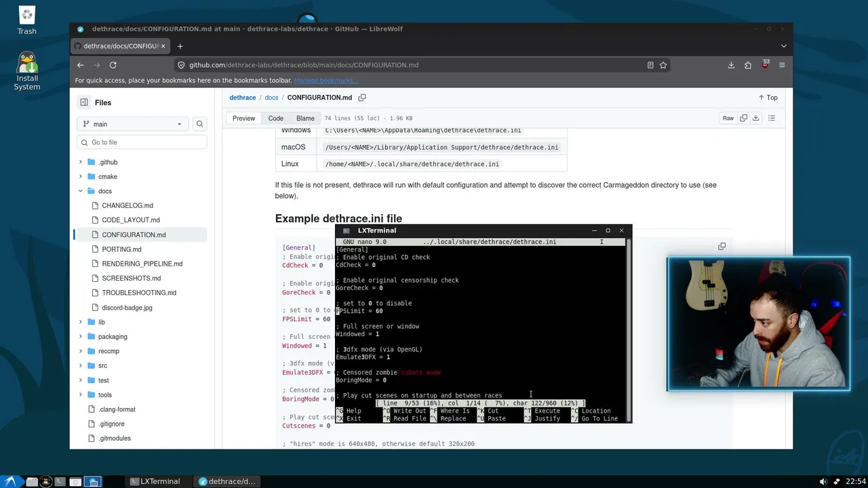Click the GitHub file tree search icon

pyautogui.click(x=199, y=124)
